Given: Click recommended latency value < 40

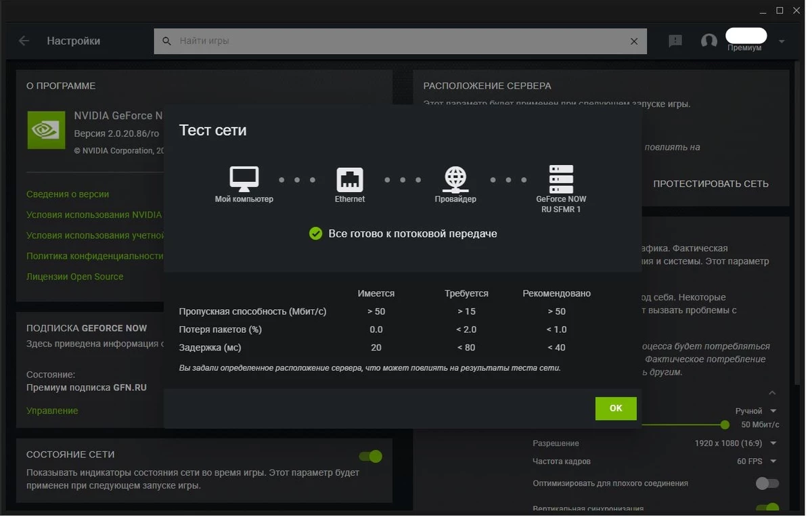Looking at the screenshot, I should pos(556,348).
